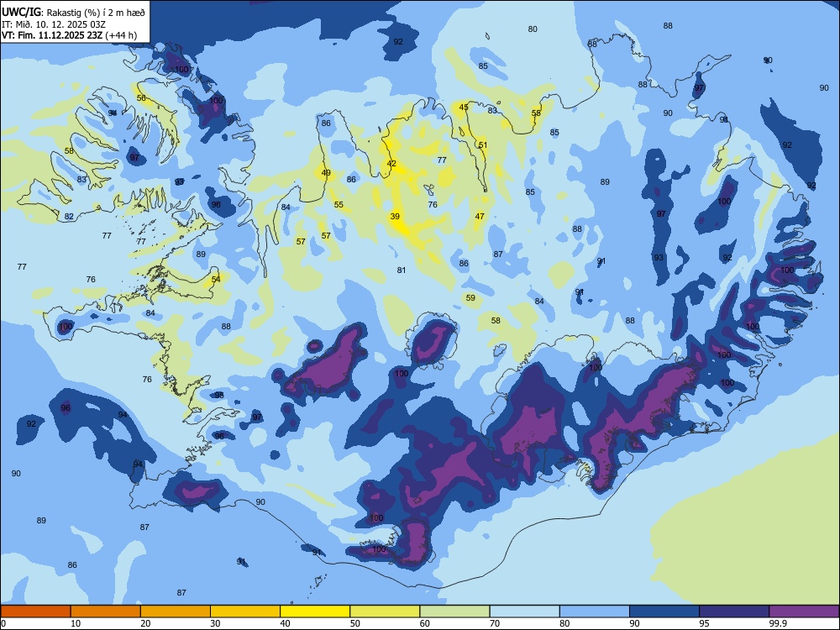Click the '40' legend scale label
Viewport: 840px width, 630px height.
click(x=286, y=623)
